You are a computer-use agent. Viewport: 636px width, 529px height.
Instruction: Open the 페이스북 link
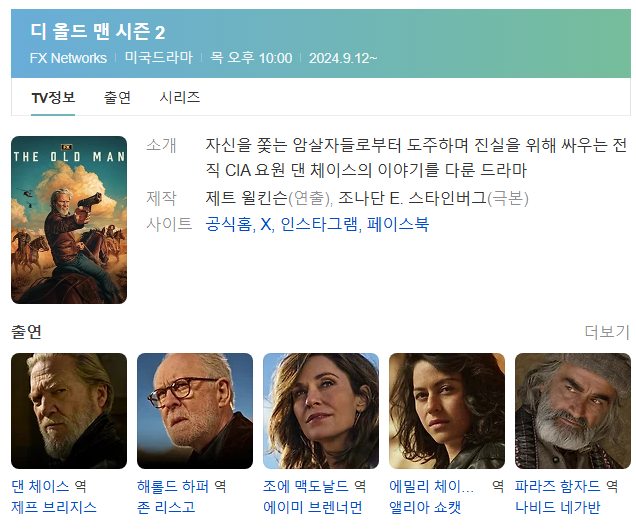coord(398,224)
